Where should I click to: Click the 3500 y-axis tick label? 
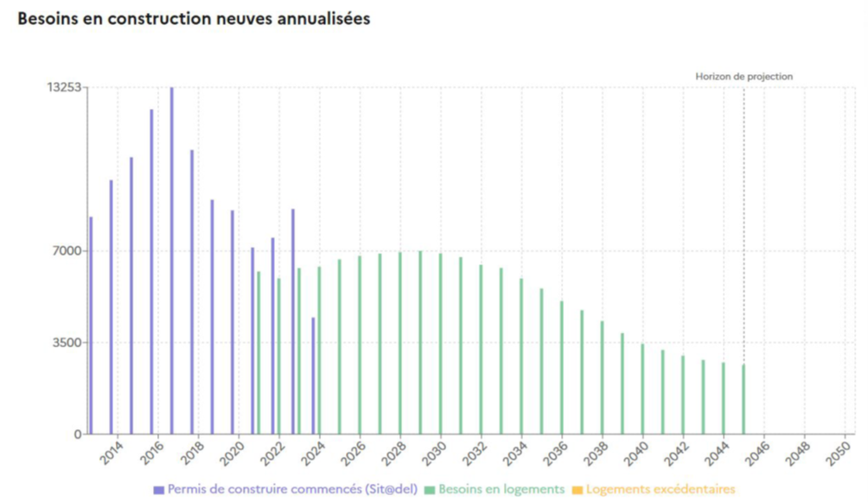tap(66, 342)
